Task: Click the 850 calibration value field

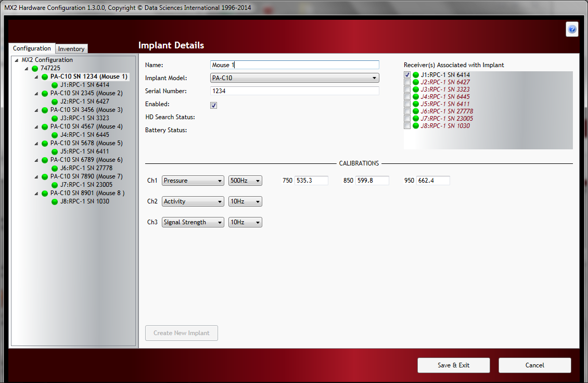Action: click(372, 180)
